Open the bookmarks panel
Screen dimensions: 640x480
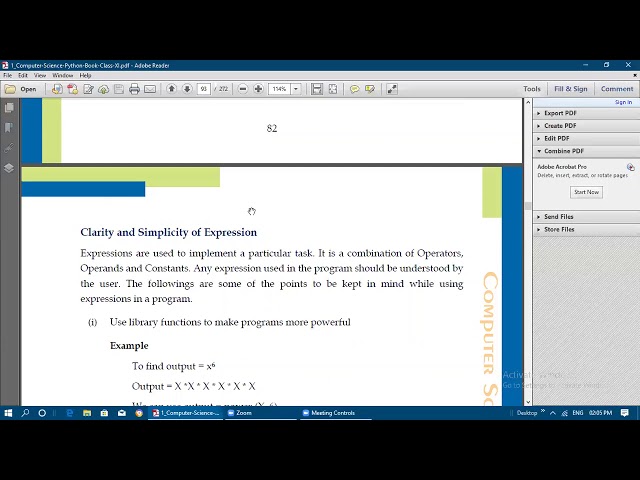pos(9,128)
